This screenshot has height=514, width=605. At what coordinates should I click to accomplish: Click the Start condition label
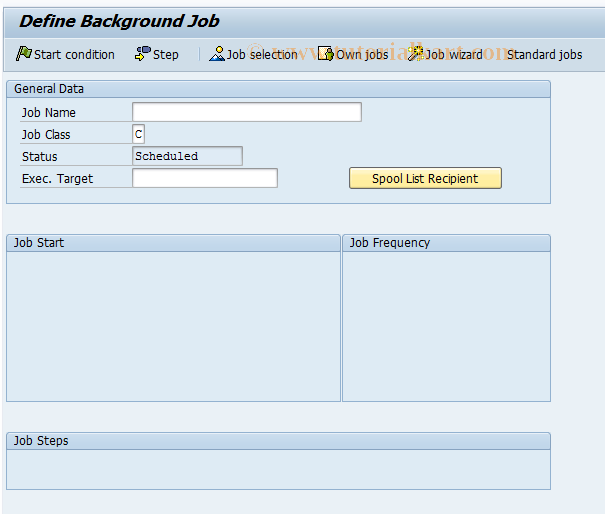(x=74, y=55)
